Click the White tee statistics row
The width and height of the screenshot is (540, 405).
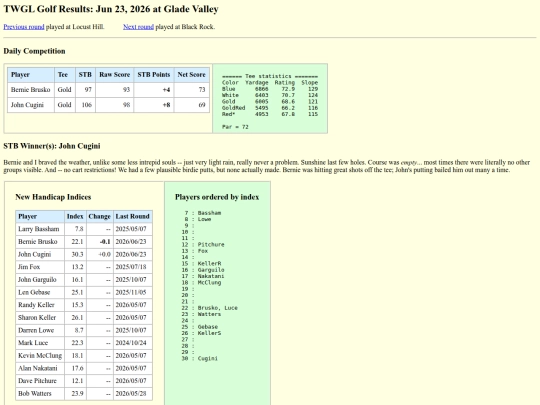pos(270,95)
